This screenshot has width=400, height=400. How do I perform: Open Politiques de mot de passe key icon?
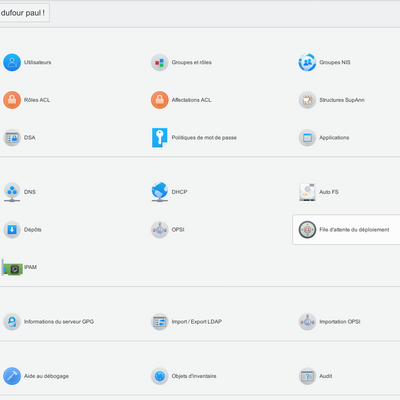160,138
